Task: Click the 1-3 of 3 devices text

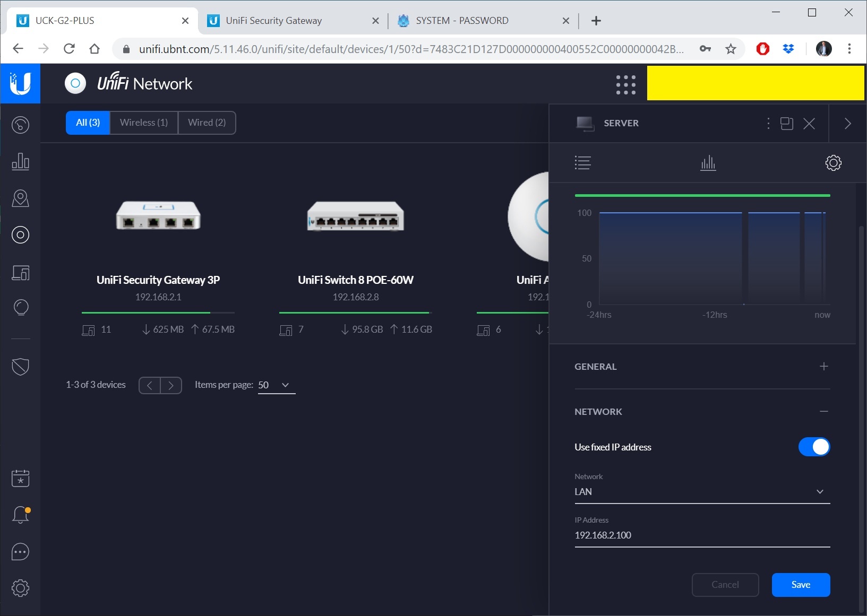Action: click(x=96, y=385)
